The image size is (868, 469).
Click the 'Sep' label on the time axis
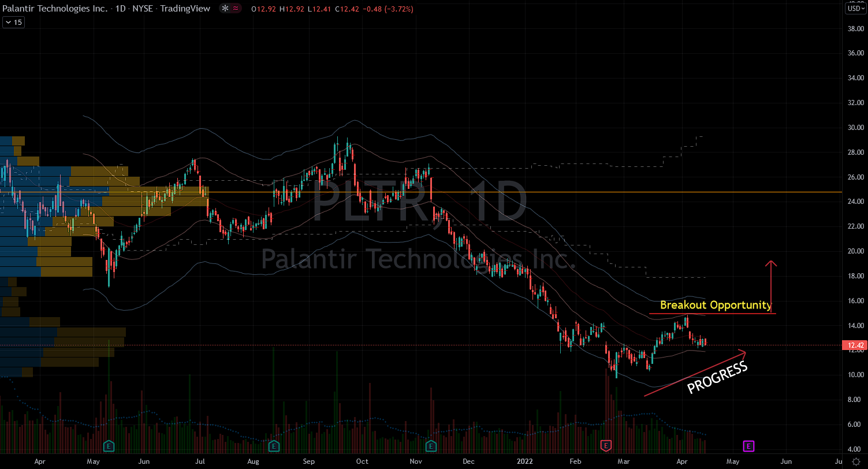[x=309, y=461]
